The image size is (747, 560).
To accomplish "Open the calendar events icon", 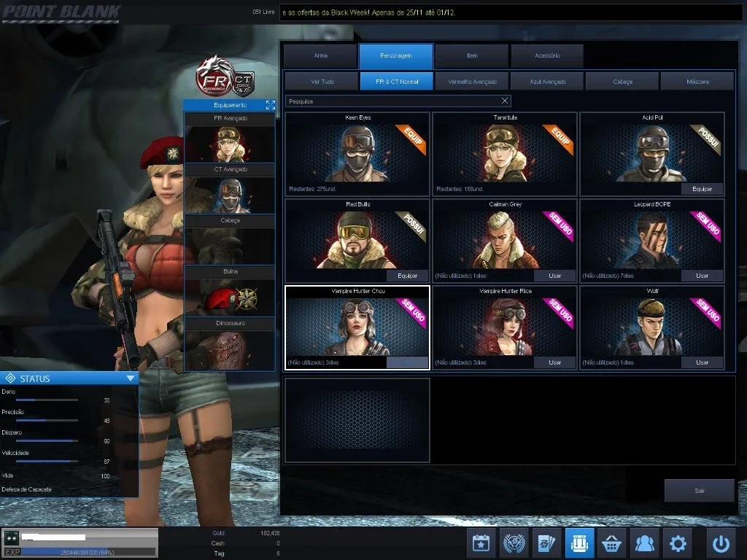I will 481,542.
